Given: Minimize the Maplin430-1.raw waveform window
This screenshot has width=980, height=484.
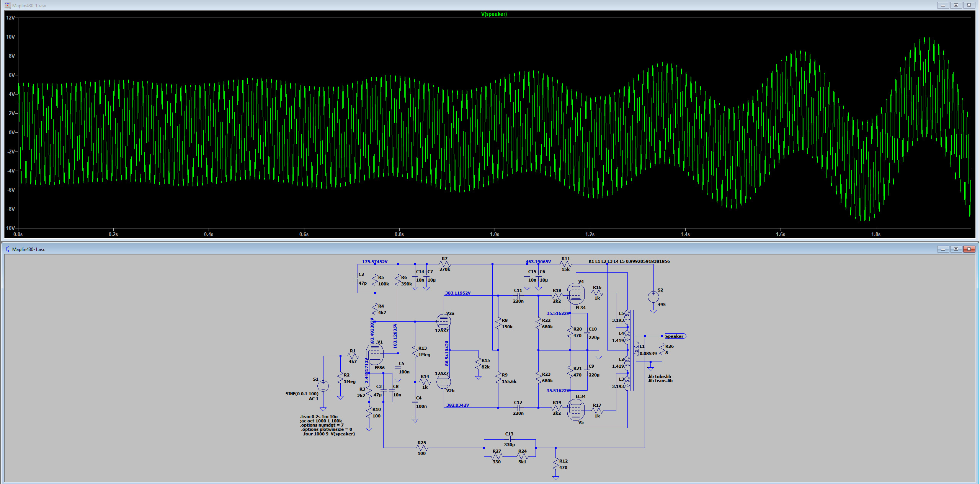Looking at the screenshot, I should [943, 5].
